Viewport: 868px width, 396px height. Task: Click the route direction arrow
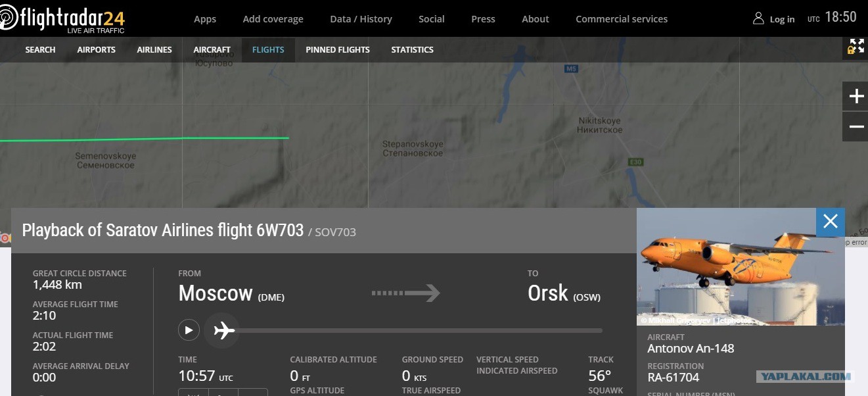click(405, 293)
